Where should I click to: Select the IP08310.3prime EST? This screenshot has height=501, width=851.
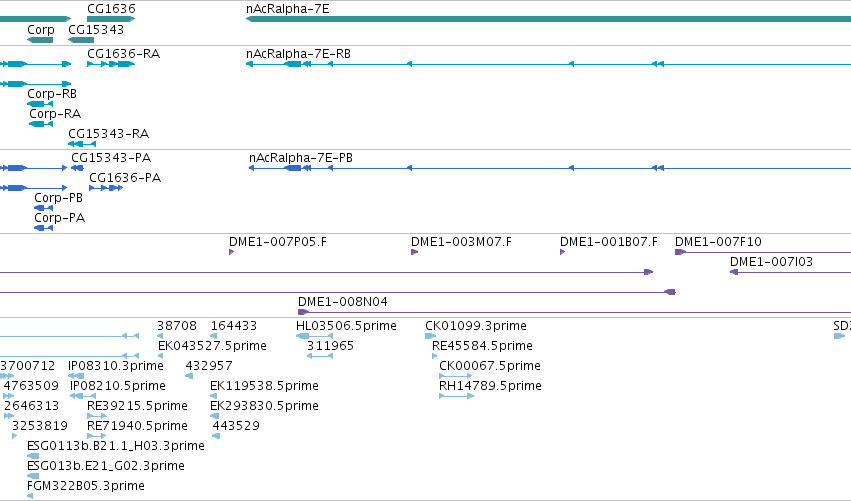tap(76, 376)
